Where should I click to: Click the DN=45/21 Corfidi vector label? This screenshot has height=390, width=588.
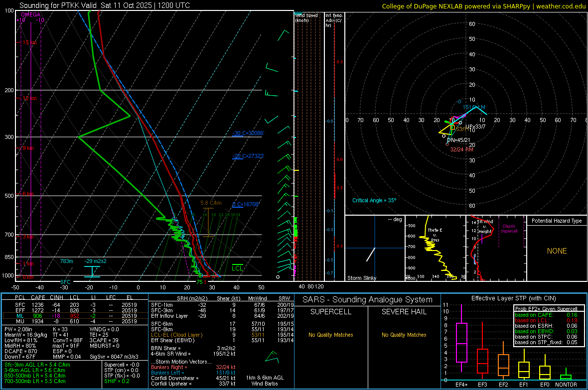coord(458,140)
